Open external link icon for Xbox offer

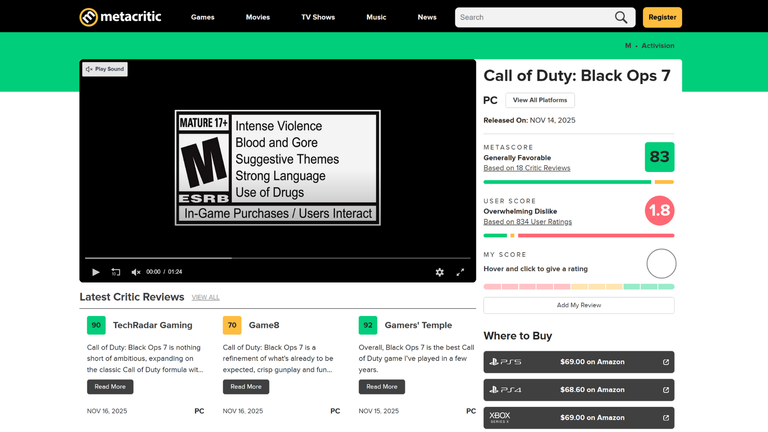click(666, 418)
